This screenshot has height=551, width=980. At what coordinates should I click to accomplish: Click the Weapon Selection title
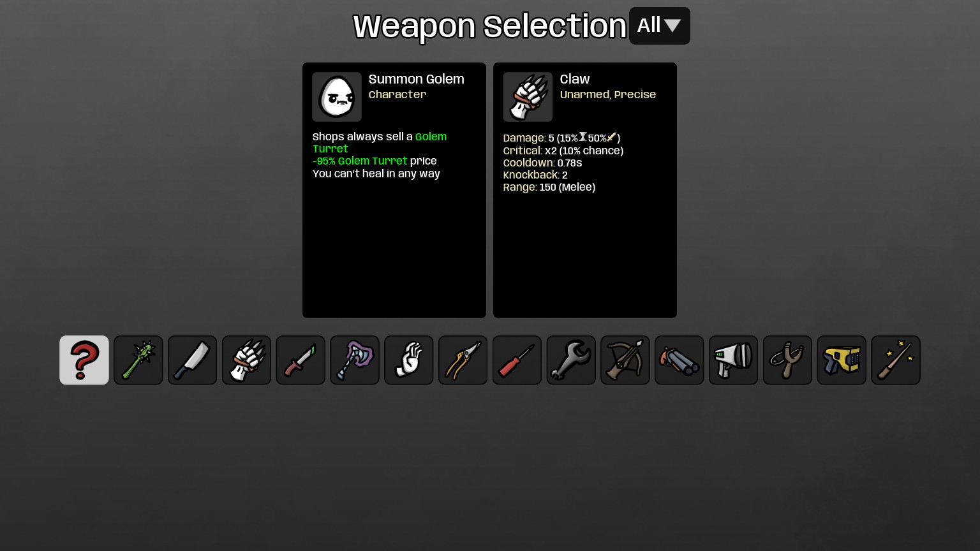490,27
